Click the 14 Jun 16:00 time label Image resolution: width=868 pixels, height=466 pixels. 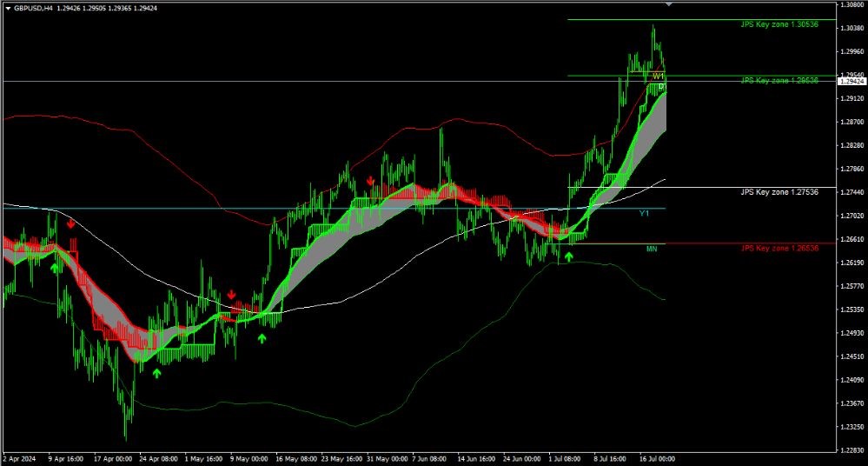tap(476, 459)
